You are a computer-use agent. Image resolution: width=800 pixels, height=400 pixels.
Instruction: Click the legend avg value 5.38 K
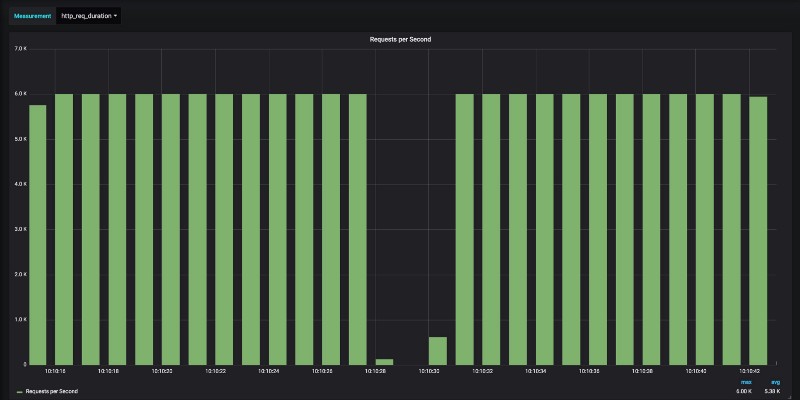click(772, 391)
